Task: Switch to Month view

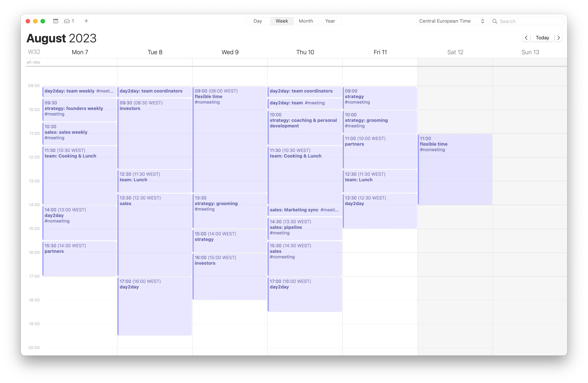Action: pos(306,21)
